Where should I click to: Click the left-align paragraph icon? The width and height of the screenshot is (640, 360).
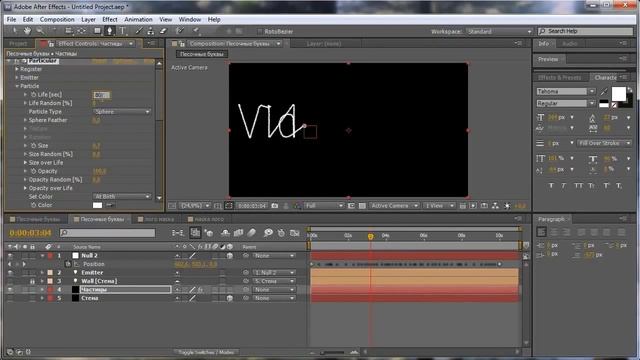541,232
